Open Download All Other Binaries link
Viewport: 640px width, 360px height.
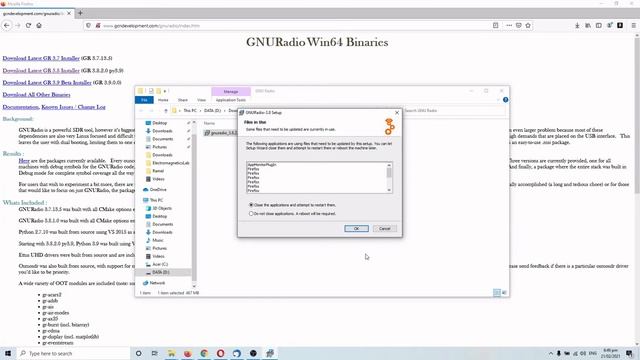point(36,95)
